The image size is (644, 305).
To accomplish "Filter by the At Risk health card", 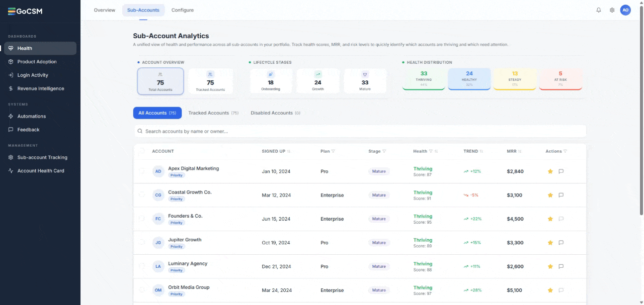I will click(560, 79).
